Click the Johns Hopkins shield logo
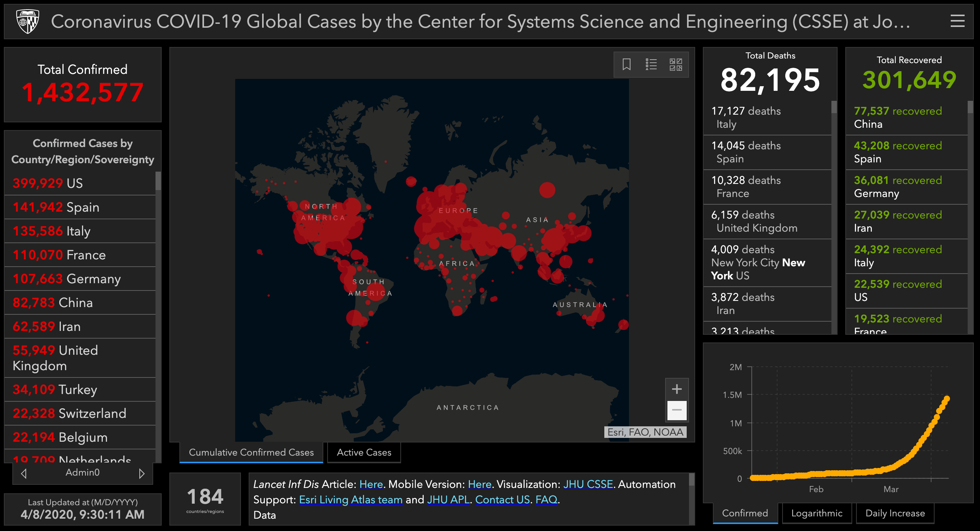980x531 pixels. coord(28,22)
